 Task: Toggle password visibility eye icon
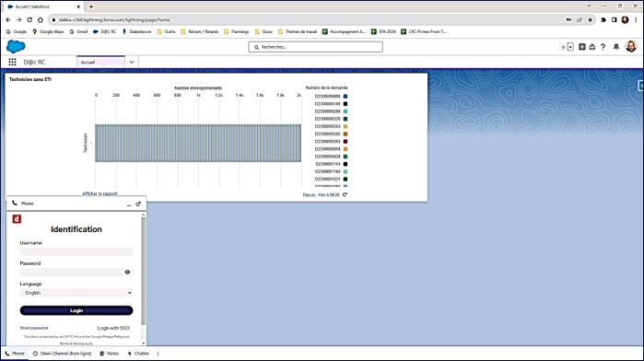[127, 272]
